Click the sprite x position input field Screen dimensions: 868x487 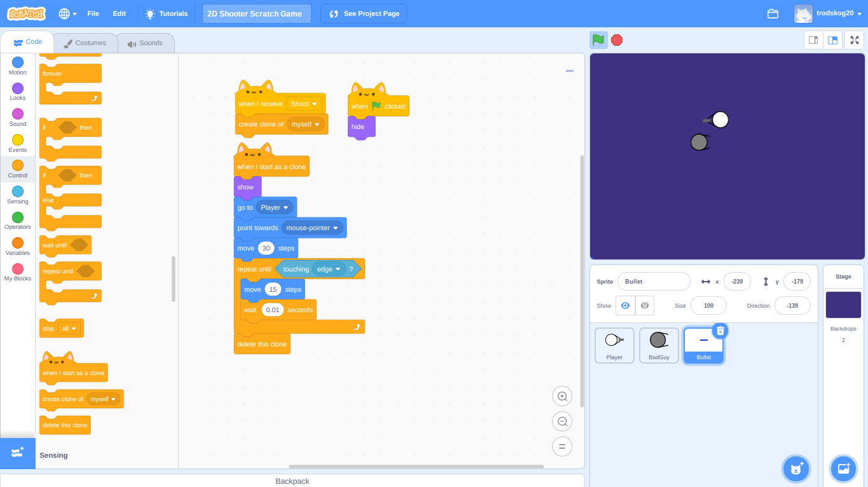737,281
